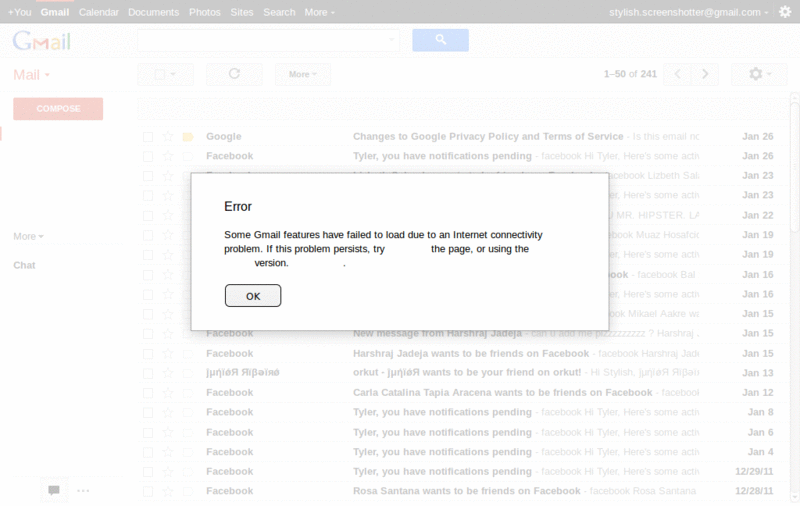This screenshot has width=800, height=506.
Task: Click the refresh mail icon
Action: click(234, 74)
